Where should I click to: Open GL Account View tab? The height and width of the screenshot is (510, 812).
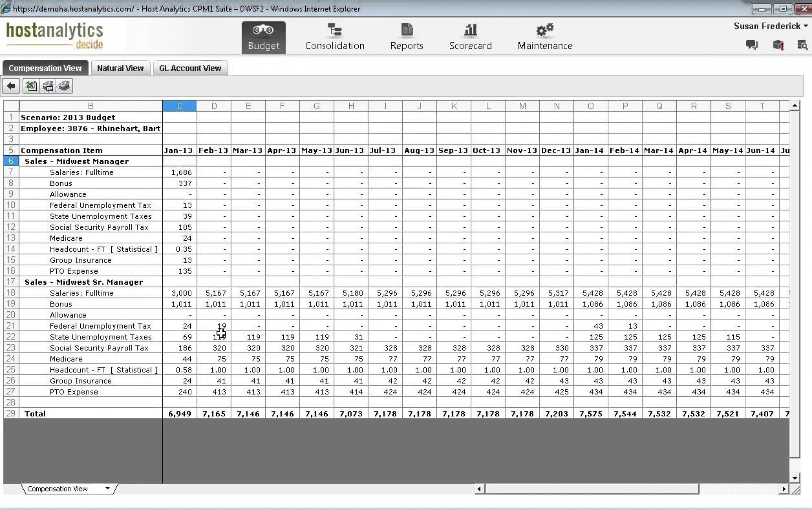(x=190, y=68)
